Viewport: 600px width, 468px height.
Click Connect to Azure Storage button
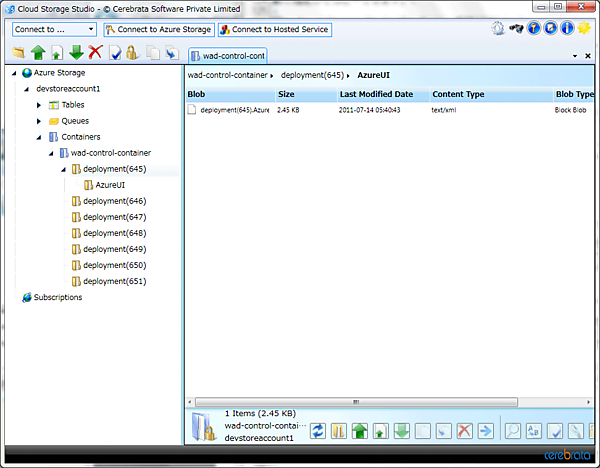click(159, 29)
